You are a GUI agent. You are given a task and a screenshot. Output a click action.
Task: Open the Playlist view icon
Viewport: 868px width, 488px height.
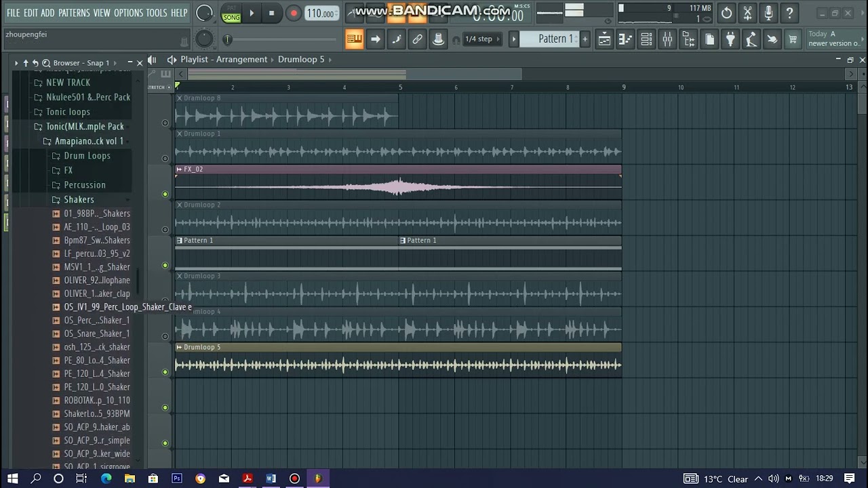pyautogui.click(x=604, y=39)
